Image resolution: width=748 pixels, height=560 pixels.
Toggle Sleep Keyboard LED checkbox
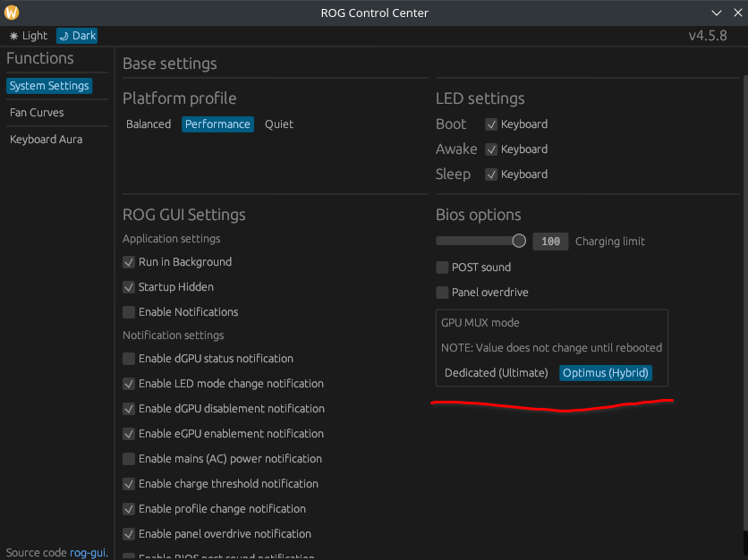pyautogui.click(x=491, y=174)
